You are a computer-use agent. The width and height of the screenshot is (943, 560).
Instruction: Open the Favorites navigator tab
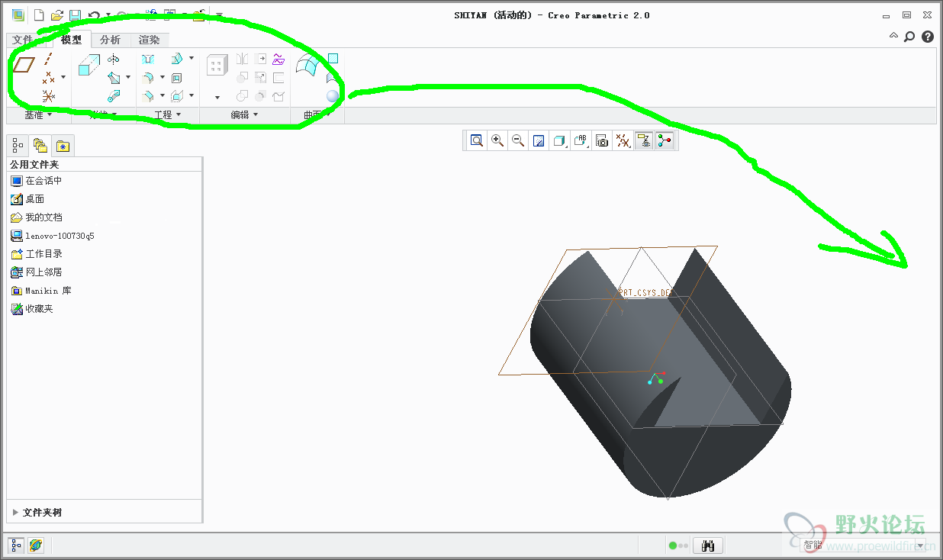click(63, 145)
